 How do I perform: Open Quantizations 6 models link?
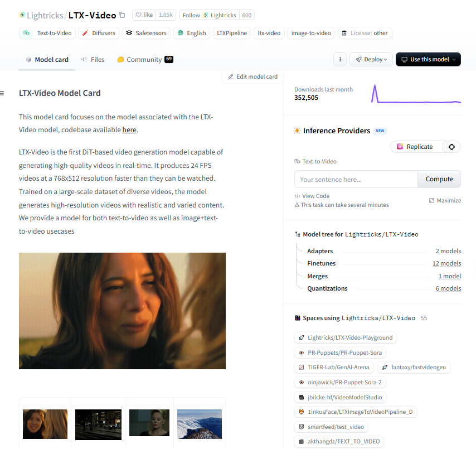tap(448, 288)
